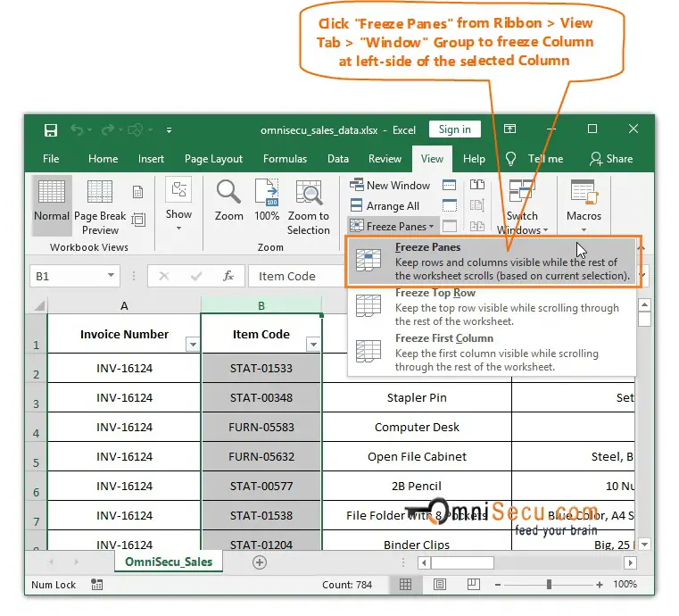The height and width of the screenshot is (616, 679).
Task: Click View Side by Side icon
Action: click(477, 185)
